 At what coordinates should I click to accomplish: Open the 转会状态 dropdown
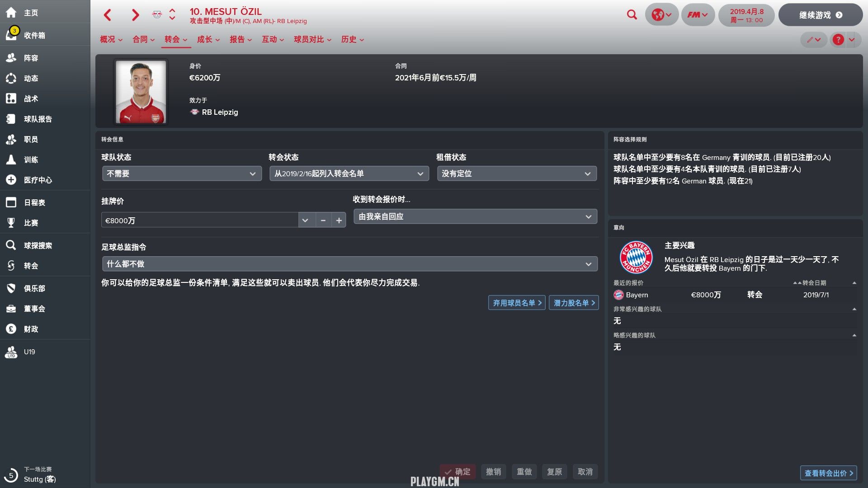[349, 174]
